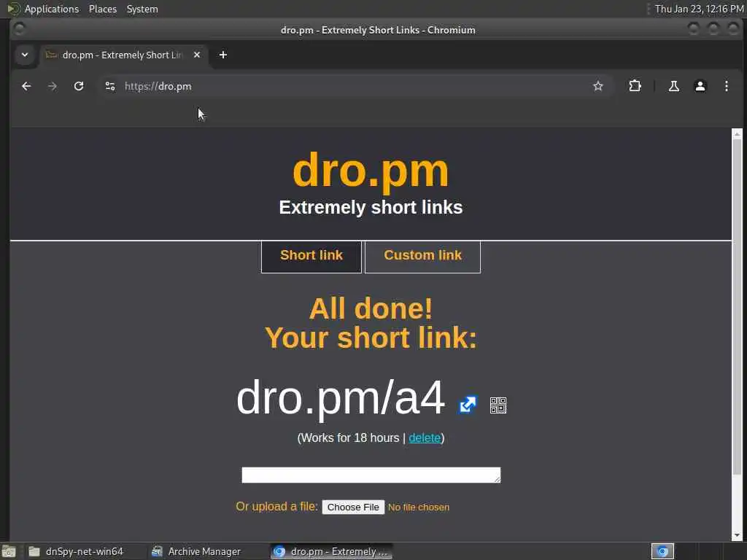Viewport: 747px width, 560px height.
Task: Select the Short link tab
Action: (311, 257)
